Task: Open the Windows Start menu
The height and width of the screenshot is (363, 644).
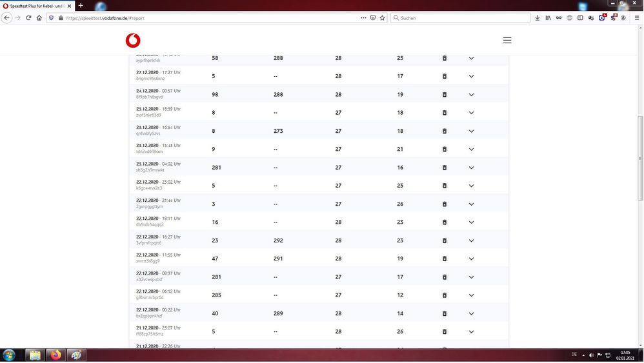Action: click(x=9, y=355)
